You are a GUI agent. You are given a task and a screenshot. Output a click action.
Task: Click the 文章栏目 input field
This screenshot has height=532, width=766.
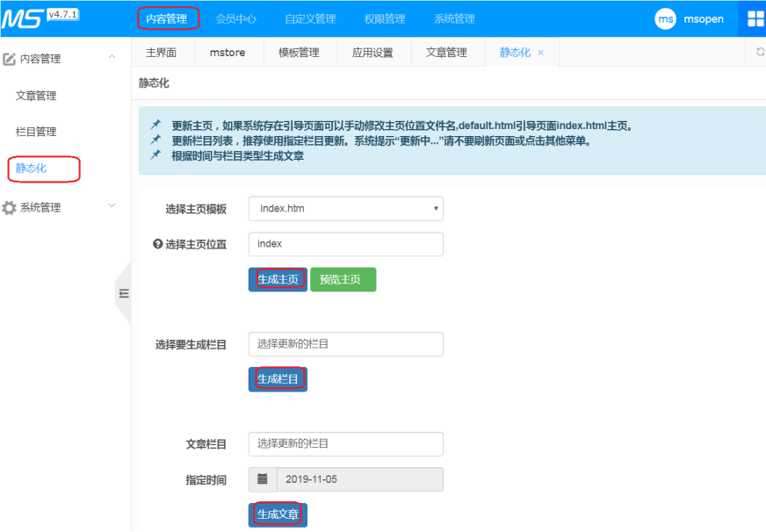(346, 444)
